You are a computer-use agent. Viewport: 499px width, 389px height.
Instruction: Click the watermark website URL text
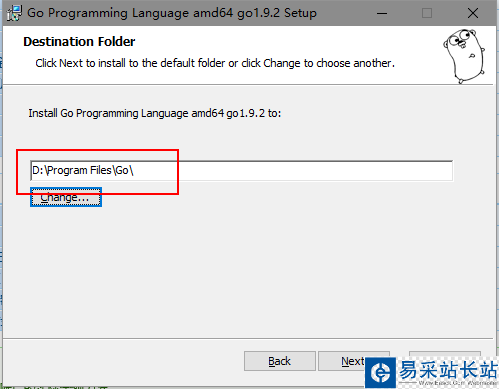click(458, 383)
